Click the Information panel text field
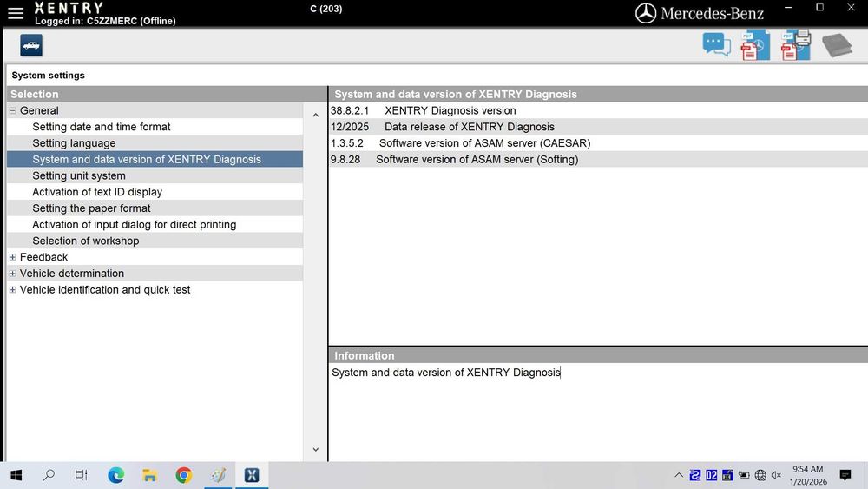 pos(598,412)
